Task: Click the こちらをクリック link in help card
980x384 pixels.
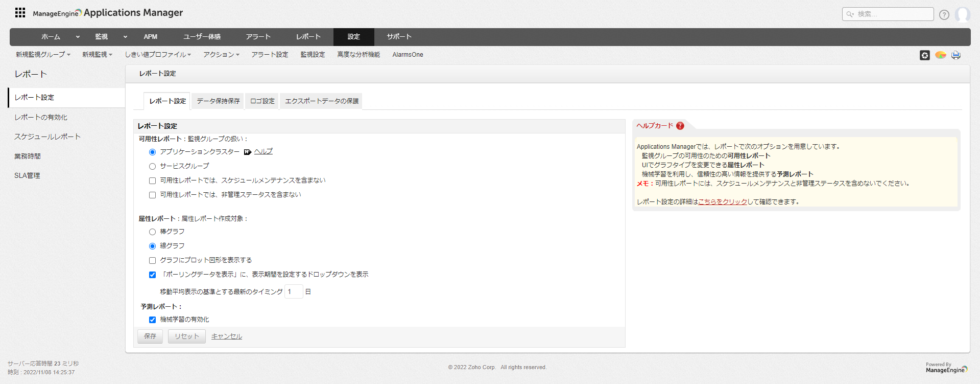Action: pos(722,202)
